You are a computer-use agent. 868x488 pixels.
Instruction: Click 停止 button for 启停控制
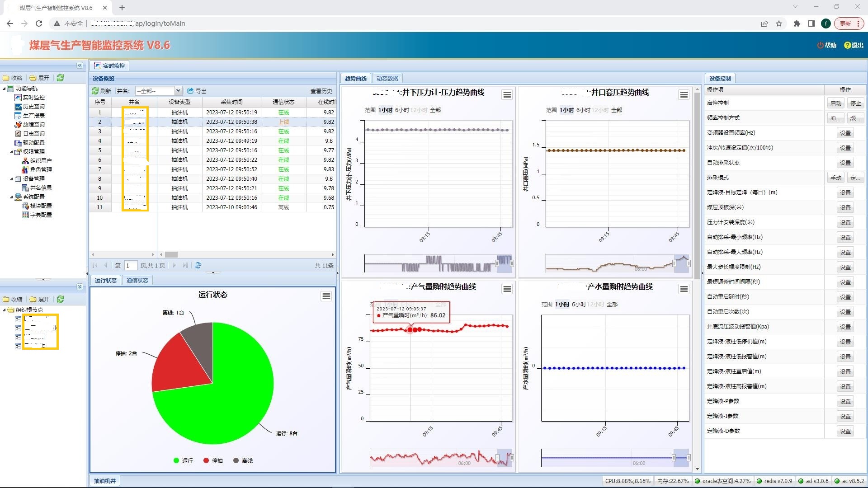click(856, 103)
